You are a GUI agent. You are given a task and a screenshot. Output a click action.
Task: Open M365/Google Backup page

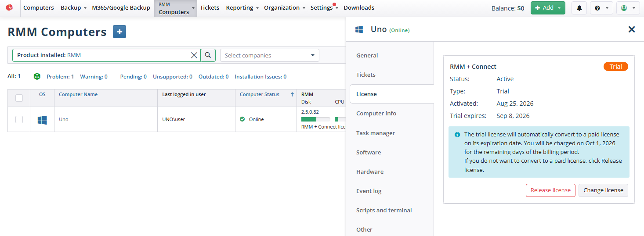(x=121, y=8)
